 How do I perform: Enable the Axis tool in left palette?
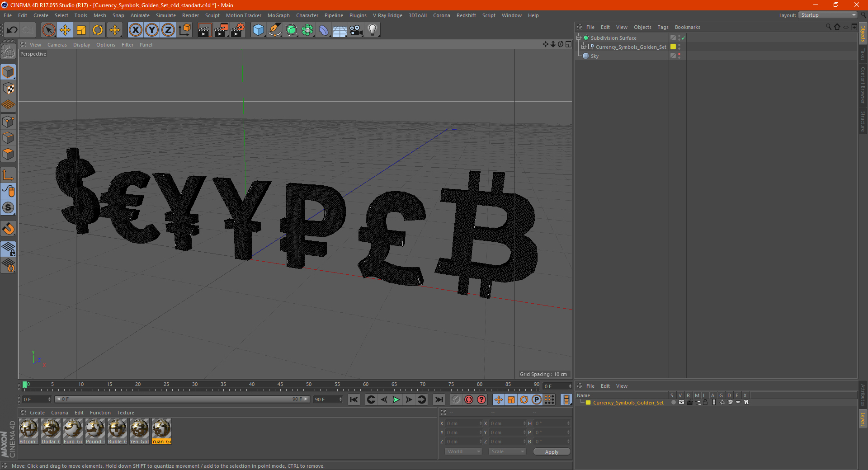[8, 175]
